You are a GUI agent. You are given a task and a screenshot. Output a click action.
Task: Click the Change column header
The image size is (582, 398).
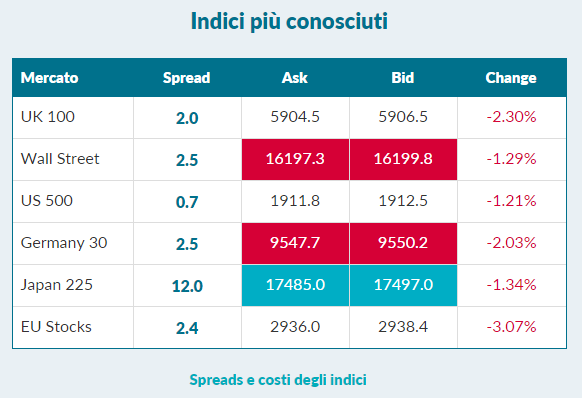pos(511,78)
